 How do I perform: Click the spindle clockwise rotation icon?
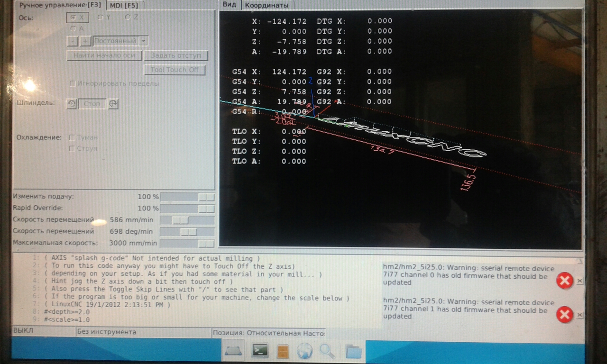pos(113,104)
